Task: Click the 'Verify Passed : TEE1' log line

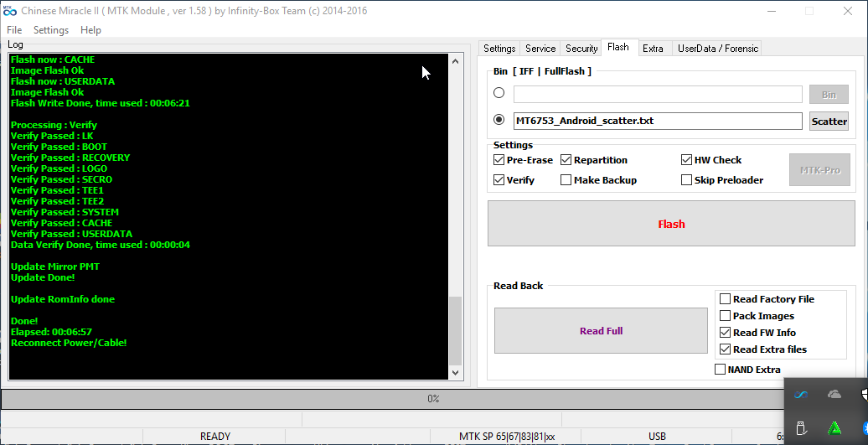Action: click(57, 190)
